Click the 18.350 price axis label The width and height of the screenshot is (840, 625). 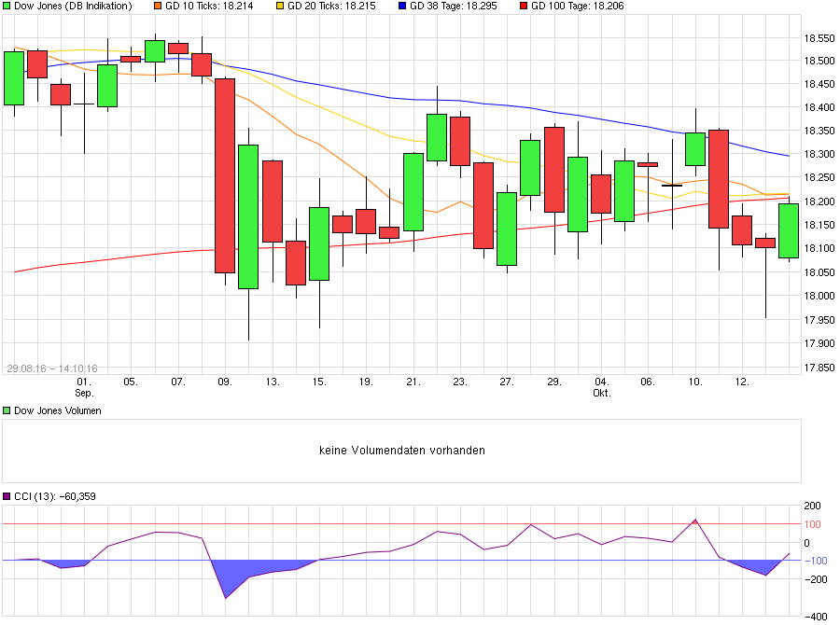819,131
